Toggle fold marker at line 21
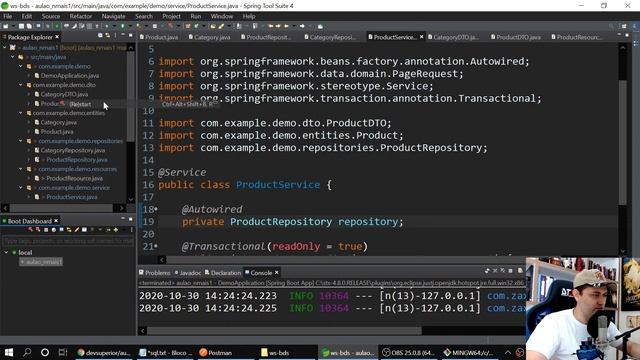Screen dimensions: 640x360 coord(156,247)
